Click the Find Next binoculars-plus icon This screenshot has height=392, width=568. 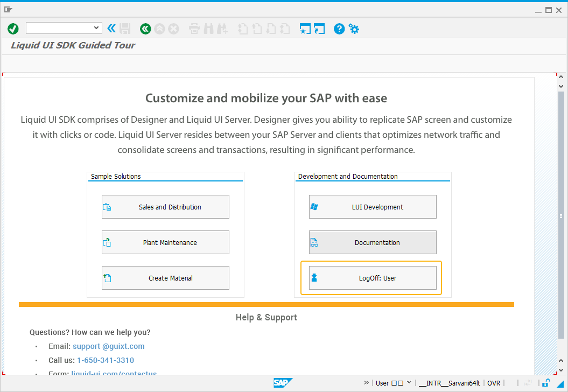(x=222, y=29)
